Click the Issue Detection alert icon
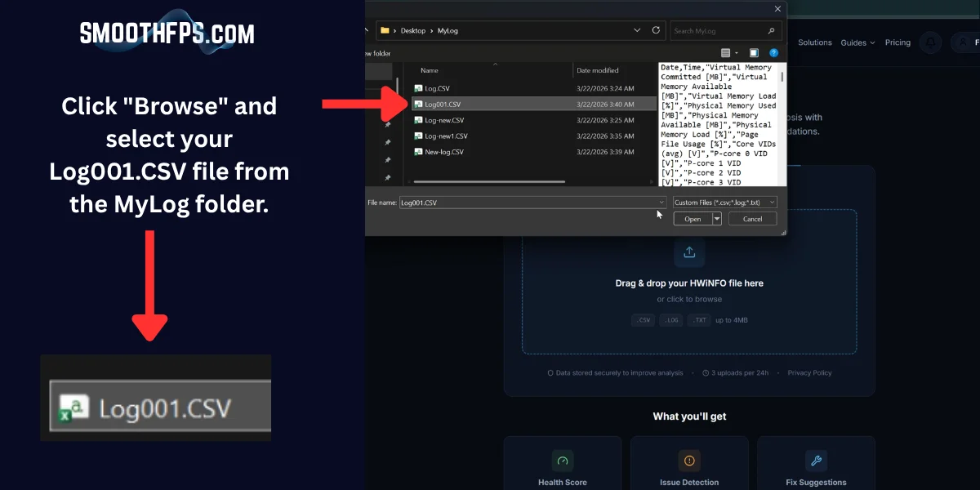980x490 pixels. coord(689,461)
